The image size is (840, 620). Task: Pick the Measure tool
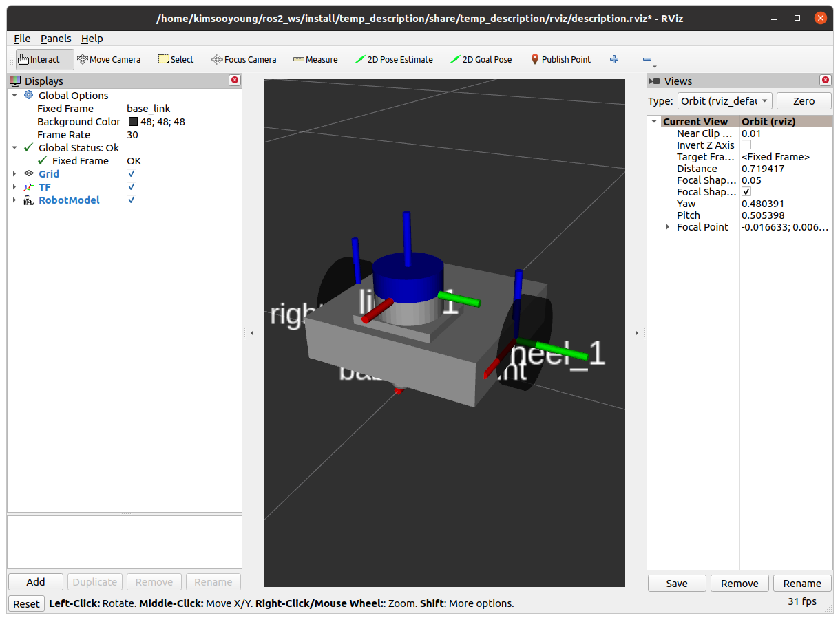(x=315, y=59)
